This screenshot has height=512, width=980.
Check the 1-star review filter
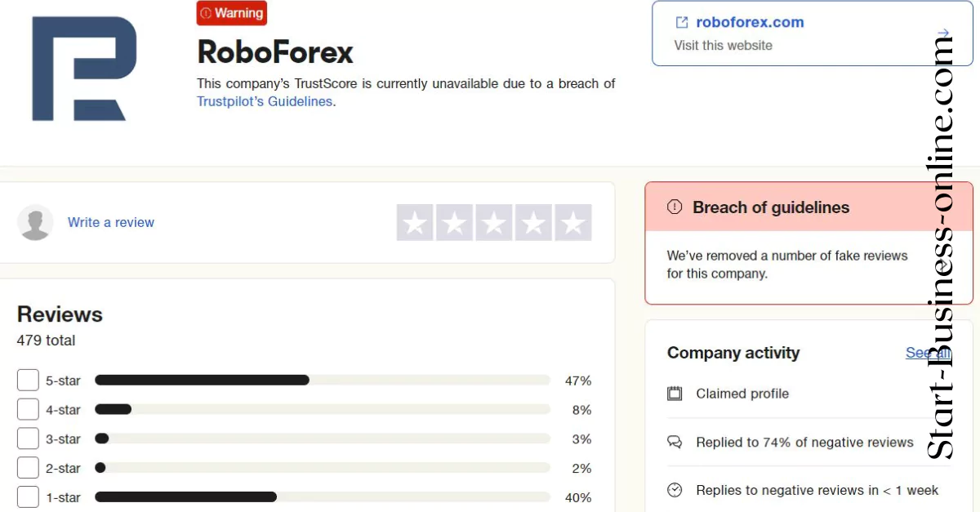[28, 497]
